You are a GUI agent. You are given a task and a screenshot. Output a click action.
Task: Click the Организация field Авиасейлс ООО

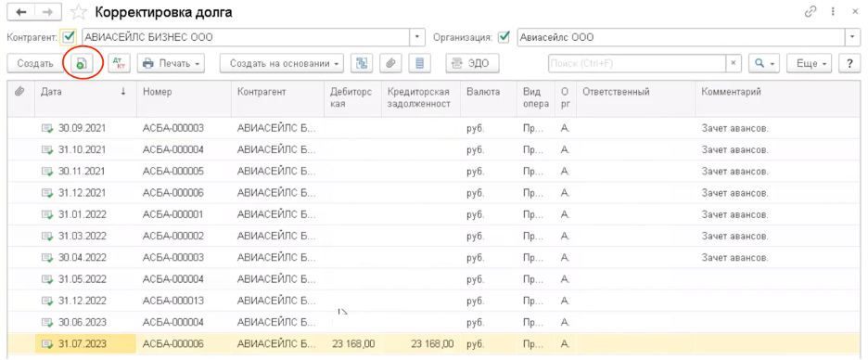pos(681,38)
